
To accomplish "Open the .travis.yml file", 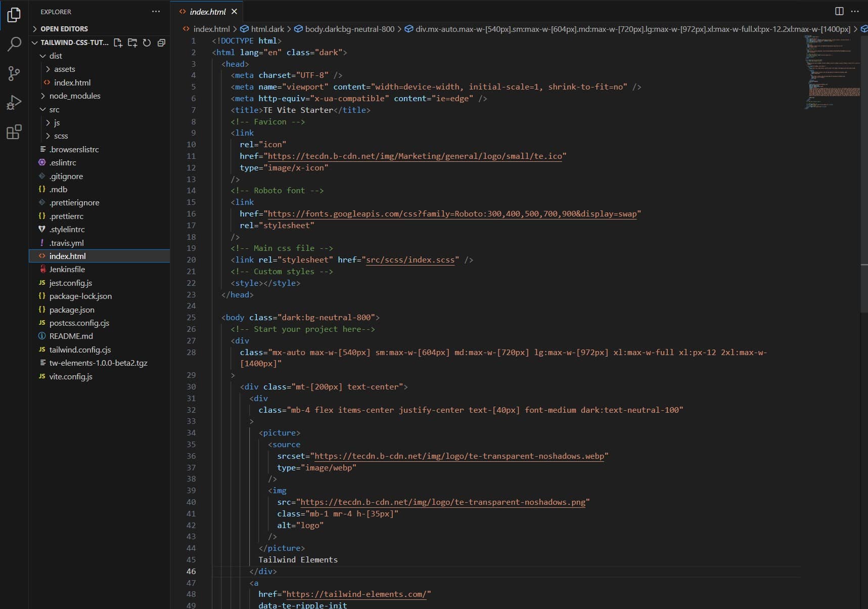I will tap(99, 243).
